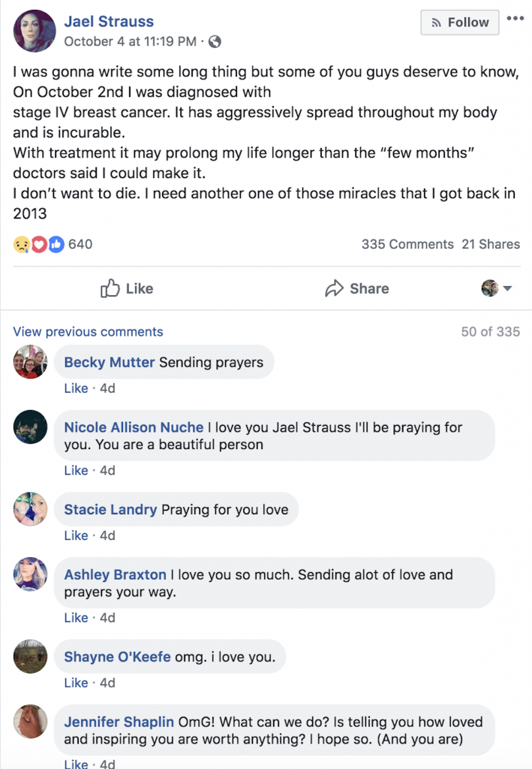The height and width of the screenshot is (769, 532).
Task: Click the love reaction emoji icon
Action: coord(39,243)
